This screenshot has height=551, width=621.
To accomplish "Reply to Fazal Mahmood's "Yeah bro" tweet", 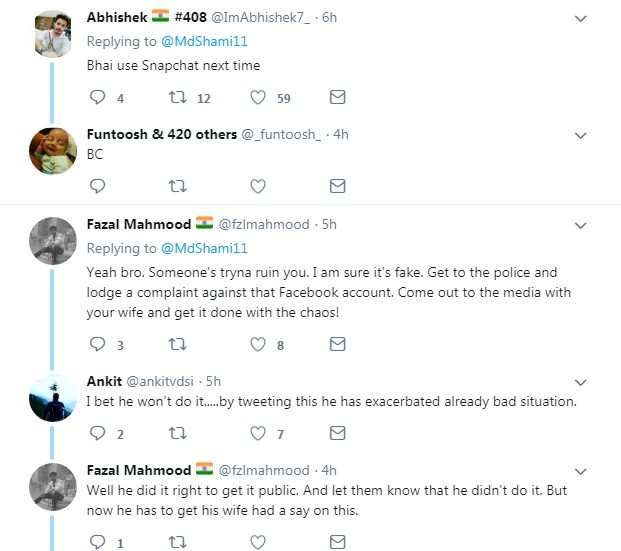I will [x=97, y=345].
